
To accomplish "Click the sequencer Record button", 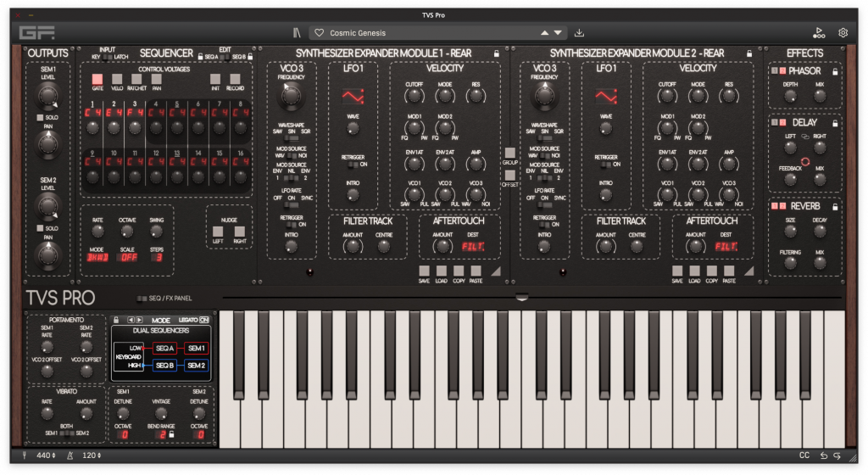I will tap(236, 80).
